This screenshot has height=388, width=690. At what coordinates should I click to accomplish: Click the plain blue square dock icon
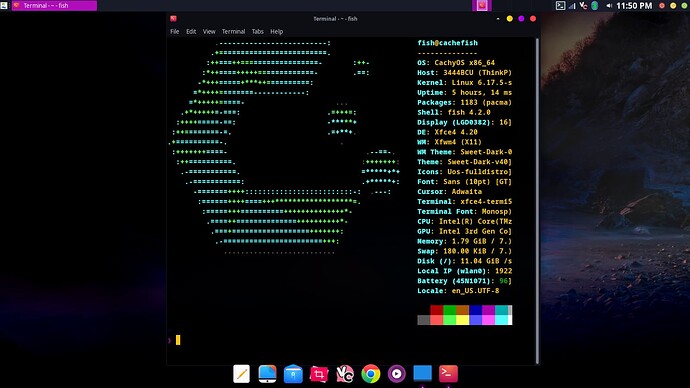click(422, 373)
